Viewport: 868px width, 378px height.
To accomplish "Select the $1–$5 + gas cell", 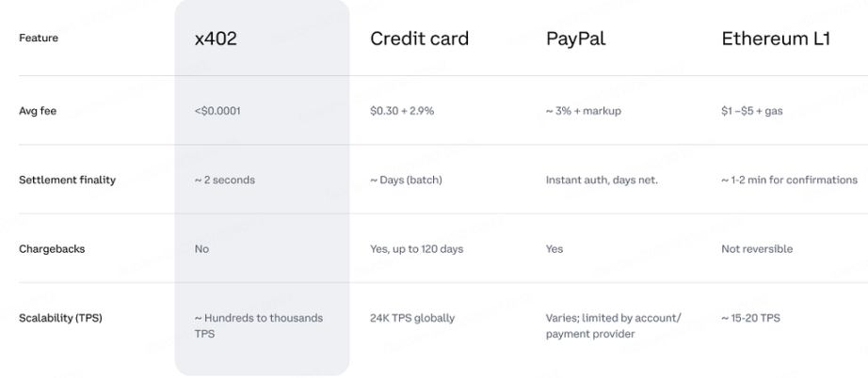I will pyautogui.click(x=751, y=111).
